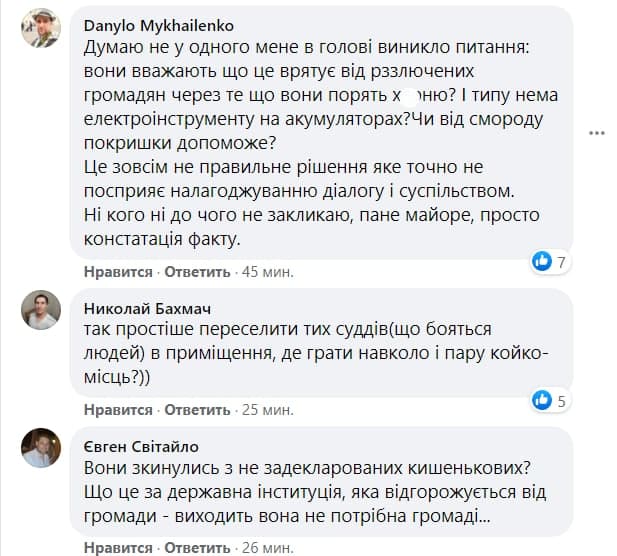View the 7 reactions count on Danylo's comment
This screenshot has width=617, height=556.
562,262
